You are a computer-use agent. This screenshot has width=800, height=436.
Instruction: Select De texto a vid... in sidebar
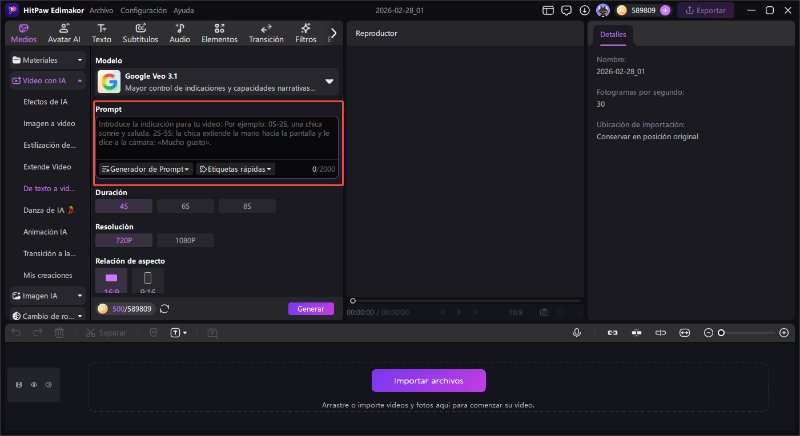[49, 189]
